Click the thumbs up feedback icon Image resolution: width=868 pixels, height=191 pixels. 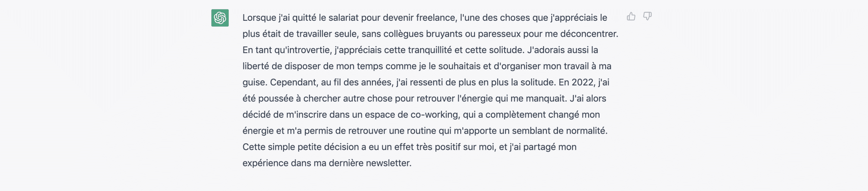tap(631, 16)
